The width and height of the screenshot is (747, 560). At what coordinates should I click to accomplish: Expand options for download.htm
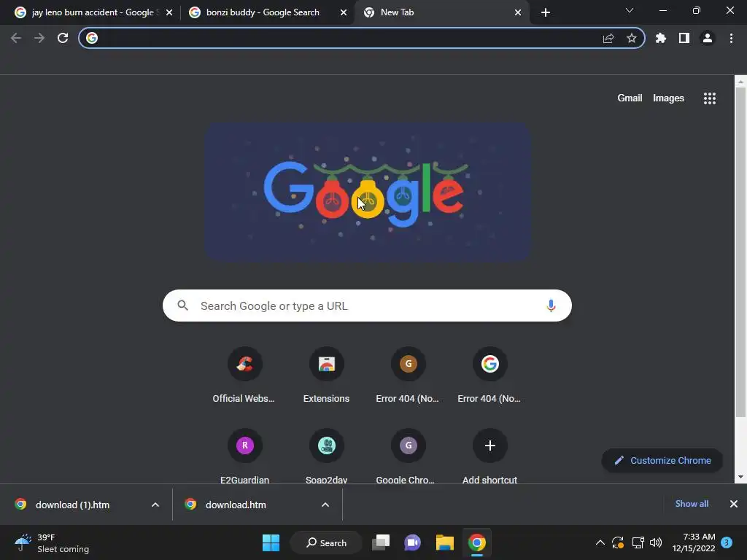pos(325,505)
